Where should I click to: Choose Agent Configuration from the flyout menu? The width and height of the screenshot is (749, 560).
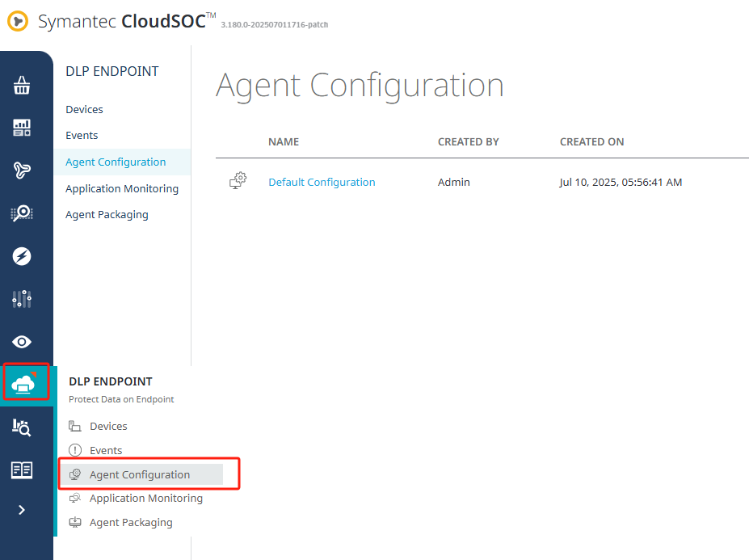pos(140,474)
